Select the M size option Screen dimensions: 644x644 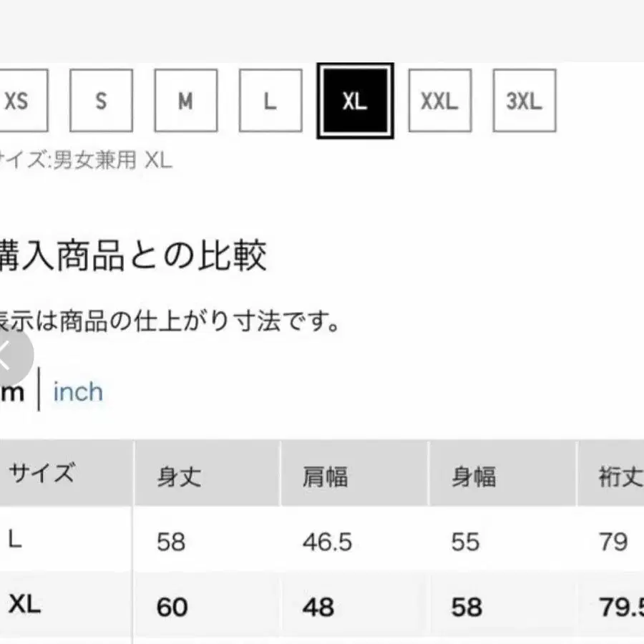(x=185, y=102)
